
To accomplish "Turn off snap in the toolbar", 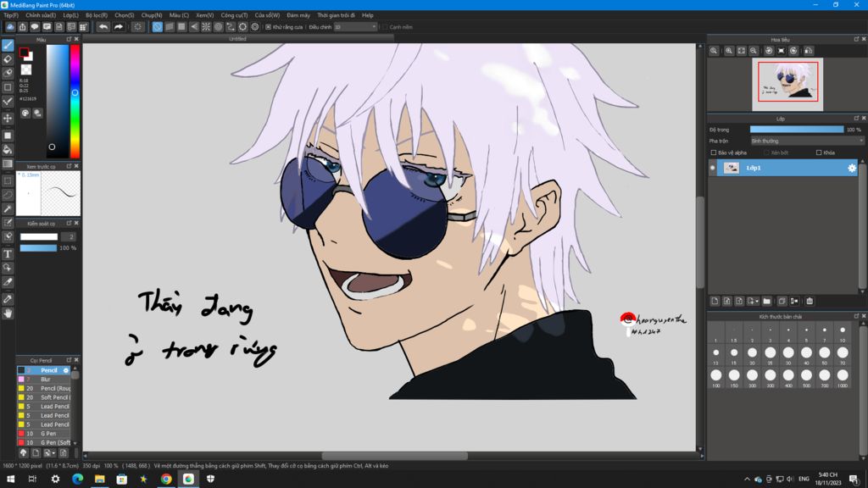I will pyautogui.click(x=157, y=26).
